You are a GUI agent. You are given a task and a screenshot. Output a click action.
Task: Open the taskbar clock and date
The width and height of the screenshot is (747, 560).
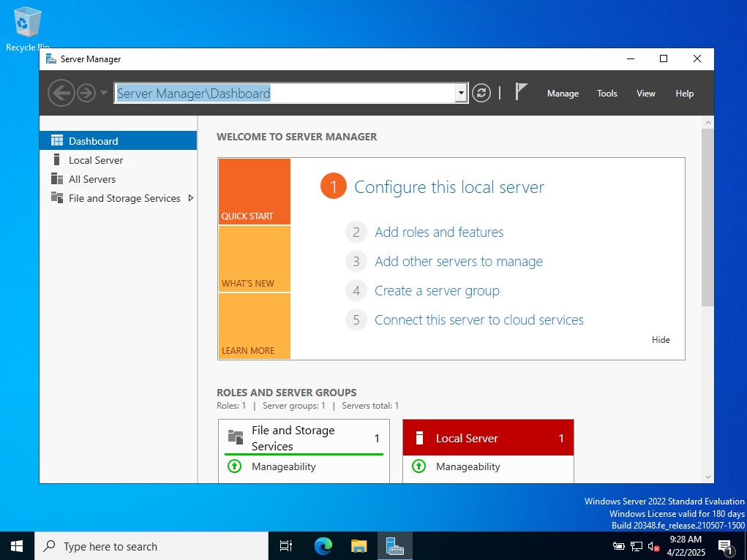pos(686,545)
